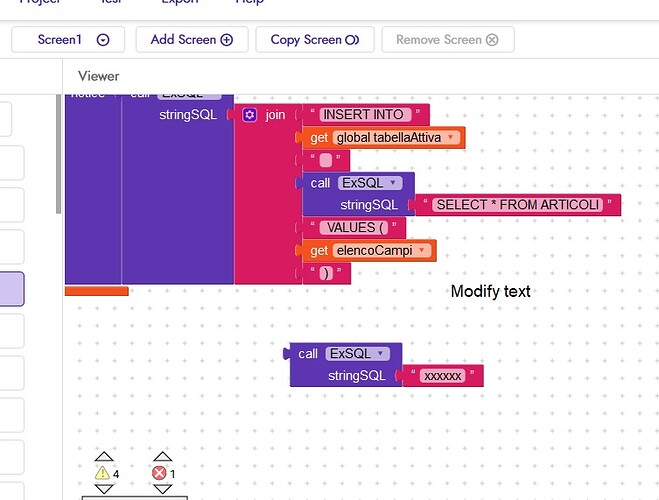Image resolution: width=659 pixels, height=500 pixels.
Task: Go to previous error with up arrow
Action: coord(162,457)
